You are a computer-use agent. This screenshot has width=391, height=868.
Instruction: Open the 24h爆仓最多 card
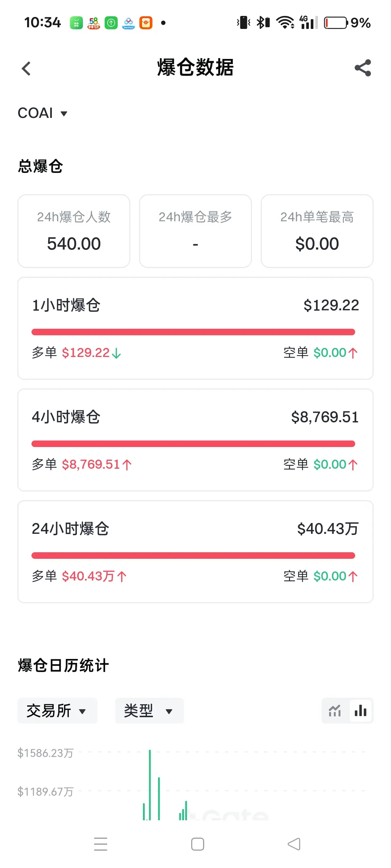[195, 231]
